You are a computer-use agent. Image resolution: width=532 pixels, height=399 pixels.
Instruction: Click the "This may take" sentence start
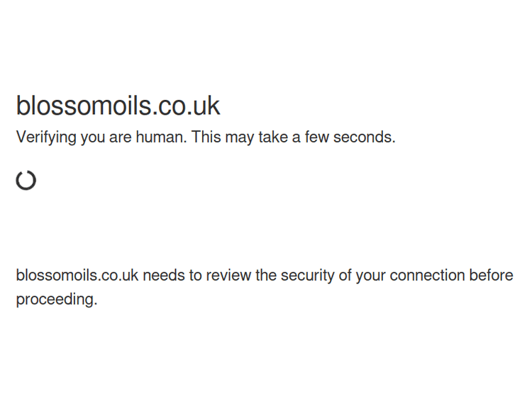point(206,137)
